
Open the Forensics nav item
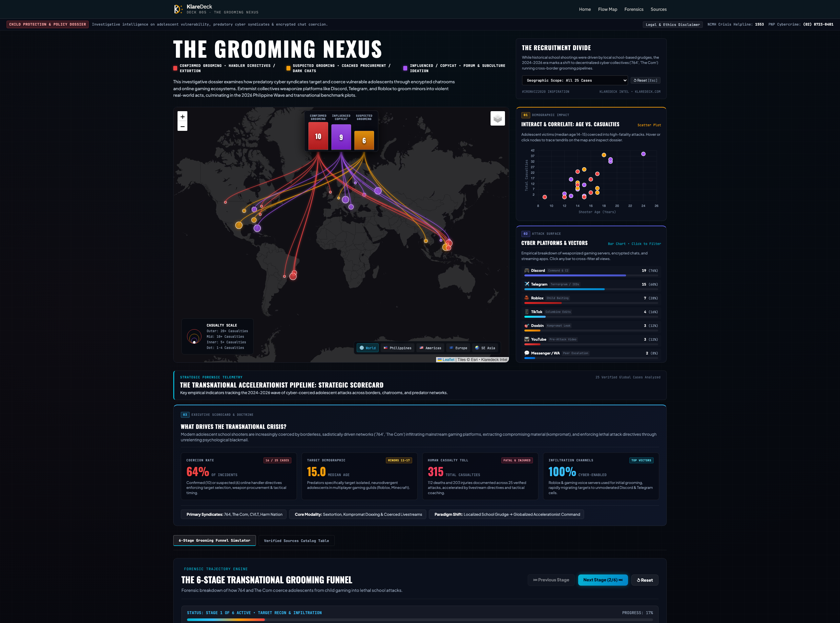pyautogui.click(x=634, y=10)
